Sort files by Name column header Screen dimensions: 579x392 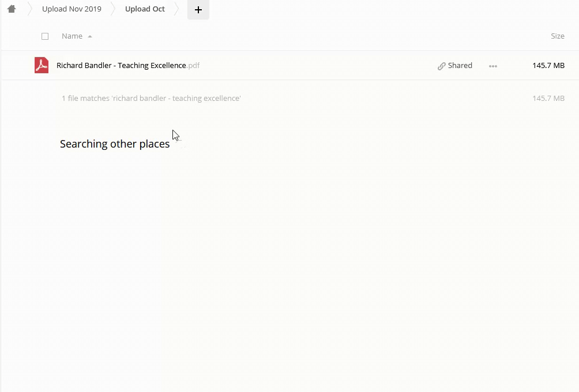pyautogui.click(x=72, y=36)
